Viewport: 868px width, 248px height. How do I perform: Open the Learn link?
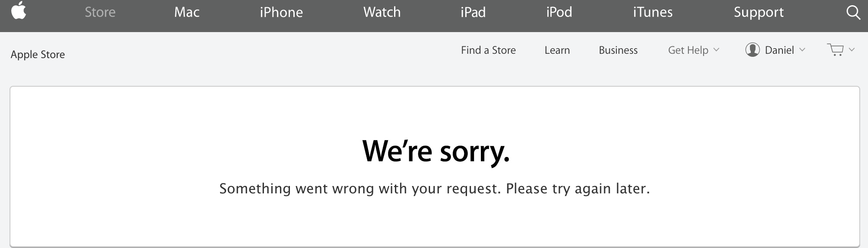click(x=557, y=50)
